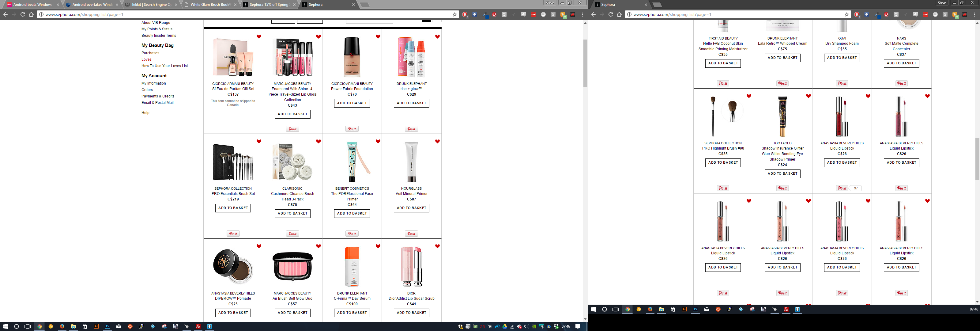Open Chrome menu dots in right window

(x=975, y=14)
